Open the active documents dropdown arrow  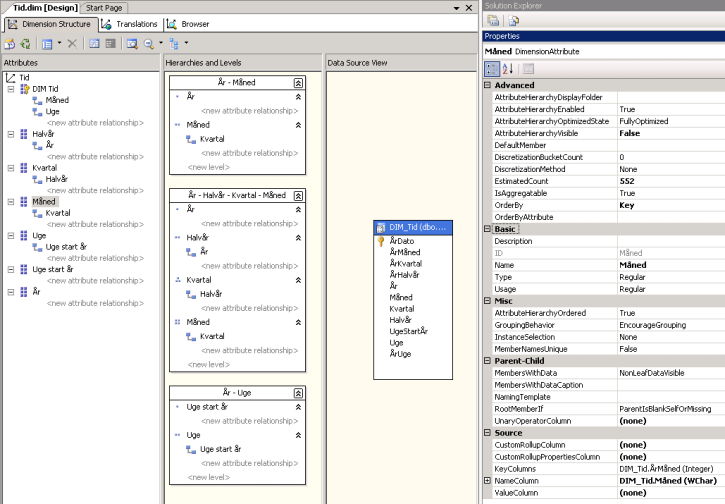tap(456, 8)
